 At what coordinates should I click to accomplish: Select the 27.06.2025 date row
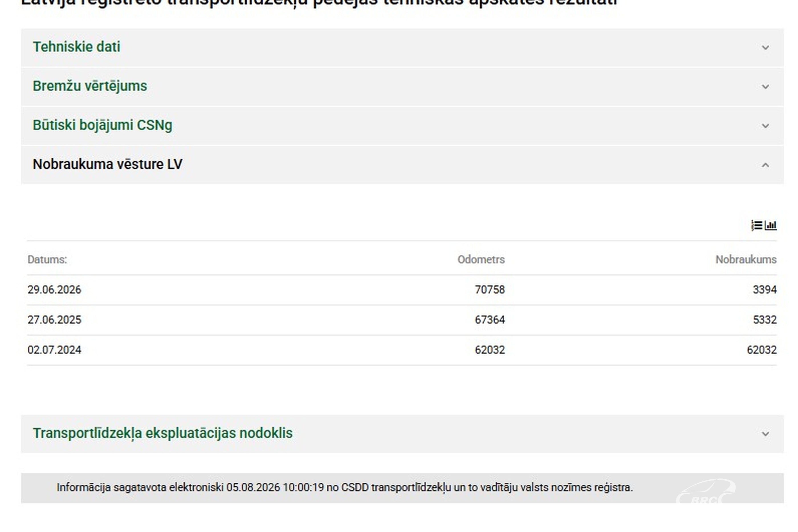(402, 320)
